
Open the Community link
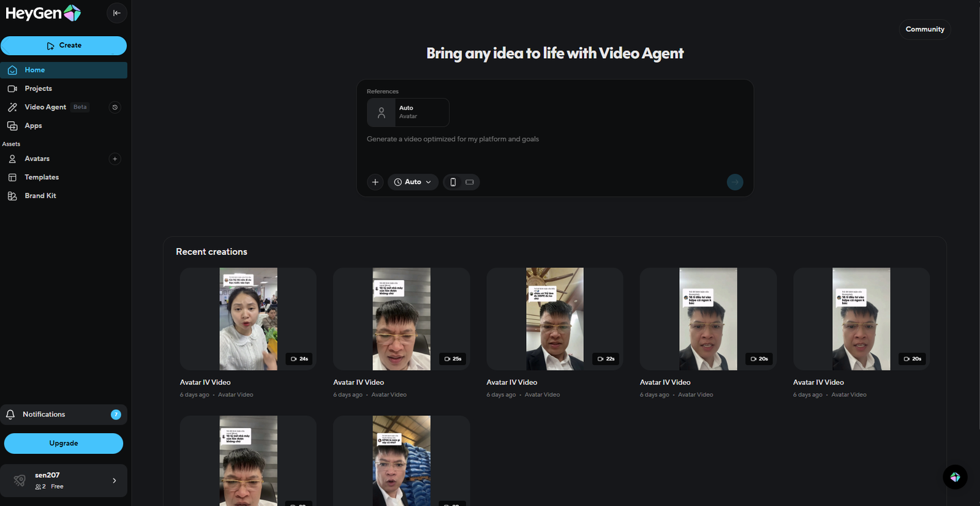tap(924, 29)
